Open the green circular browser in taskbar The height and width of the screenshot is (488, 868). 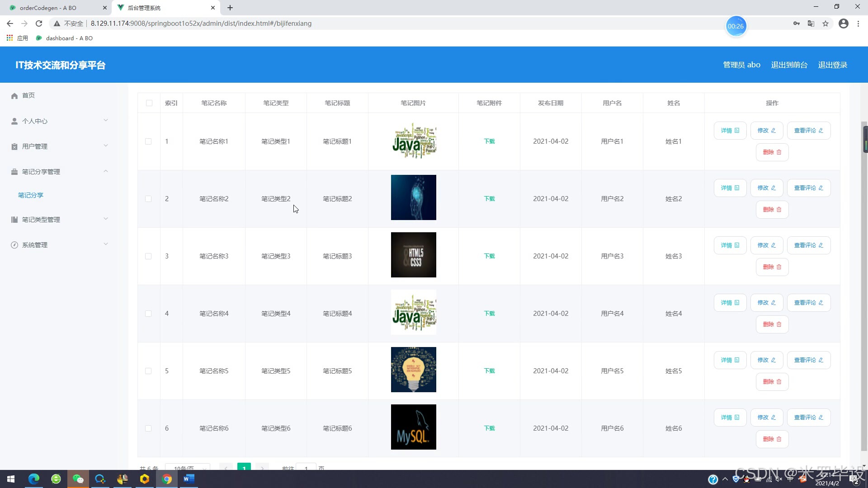[56, 479]
